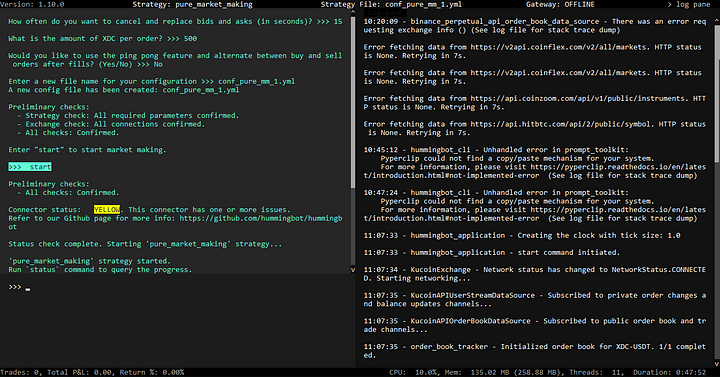Click 'order_book_tracker' XDC-USDT log entry

coord(535,351)
